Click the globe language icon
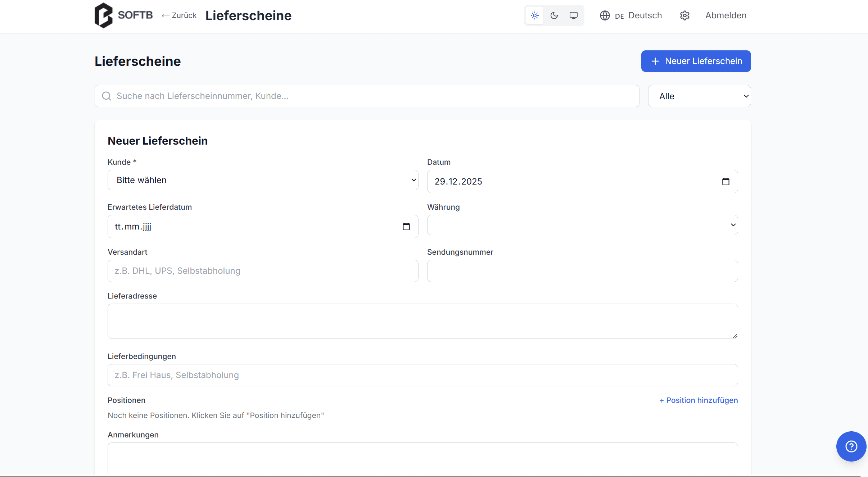Viewport: 868px width, 477px height. coord(605,15)
